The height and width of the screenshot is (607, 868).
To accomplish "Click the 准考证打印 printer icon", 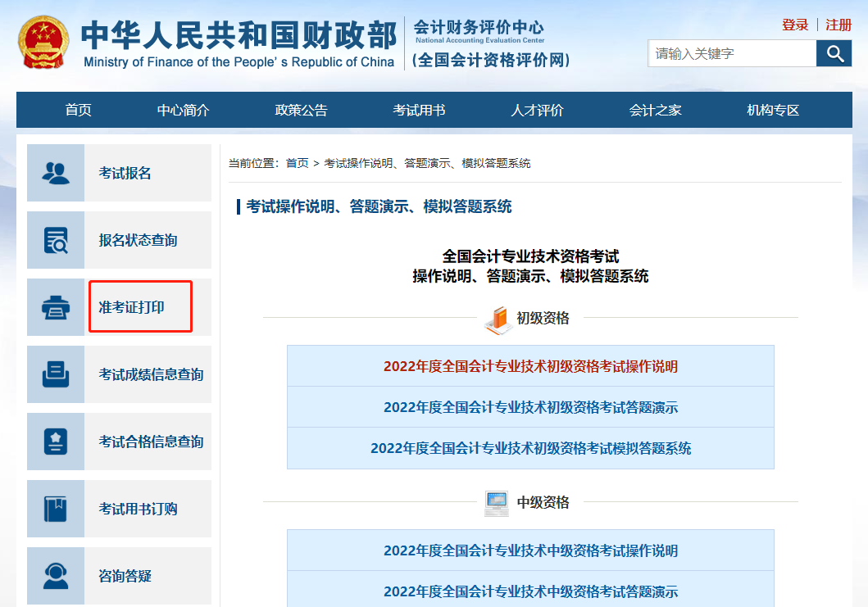I will pos(56,307).
